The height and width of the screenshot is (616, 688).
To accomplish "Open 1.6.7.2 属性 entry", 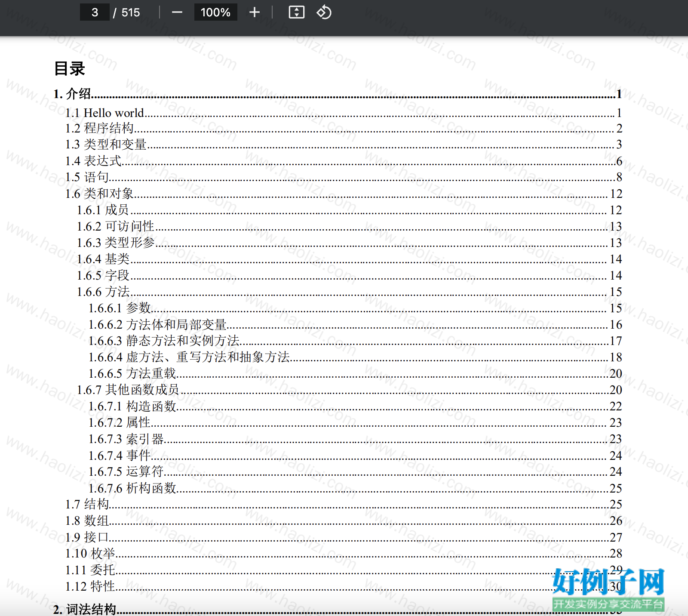I will pyautogui.click(x=355, y=422).
